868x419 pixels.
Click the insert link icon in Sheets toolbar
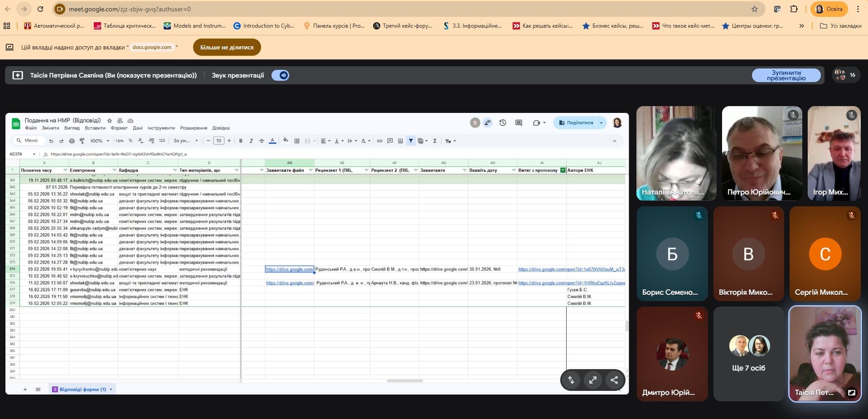click(x=379, y=141)
